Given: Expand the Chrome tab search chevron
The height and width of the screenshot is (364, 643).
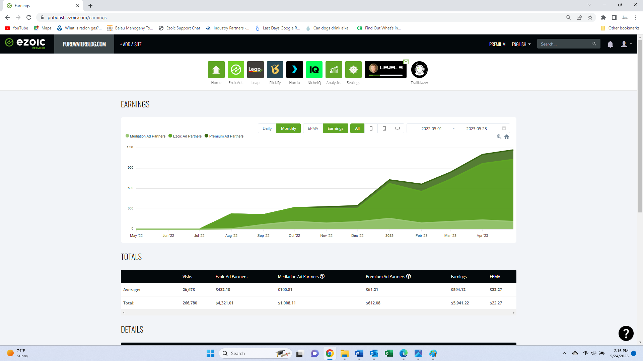Looking at the screenshot, I should coord(589,5).
